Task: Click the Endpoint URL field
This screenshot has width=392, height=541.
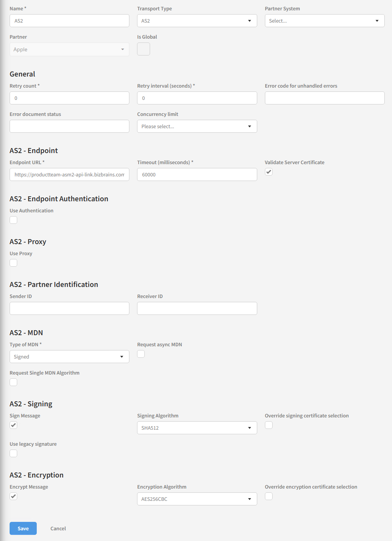Action: click(69, 174)
